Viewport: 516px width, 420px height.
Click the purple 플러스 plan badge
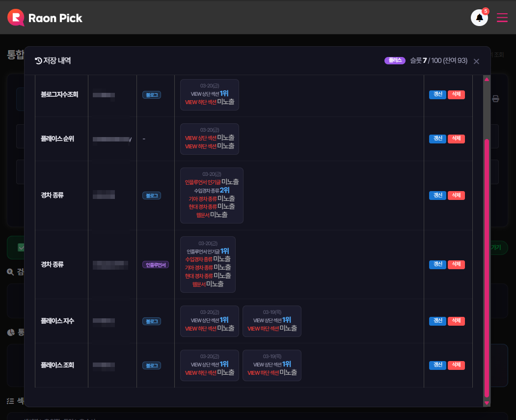coord(395,60)
